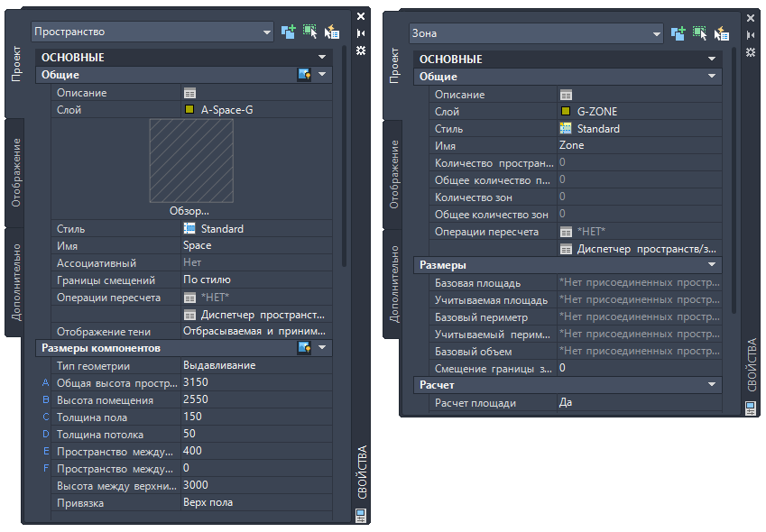Click Select Objects icon in Зона palette
This screenshot has width=766, height=532.
click(x=699, y=33)
